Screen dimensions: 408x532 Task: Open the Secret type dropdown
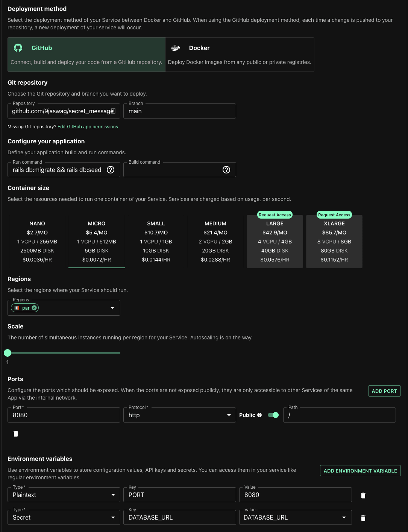coord(113,518)
